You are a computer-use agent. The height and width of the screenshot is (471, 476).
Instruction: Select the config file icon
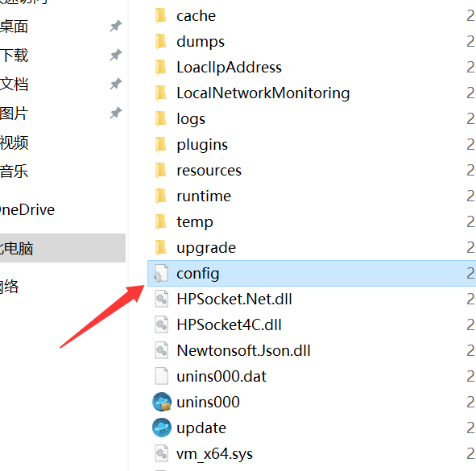tap(160, 273)
